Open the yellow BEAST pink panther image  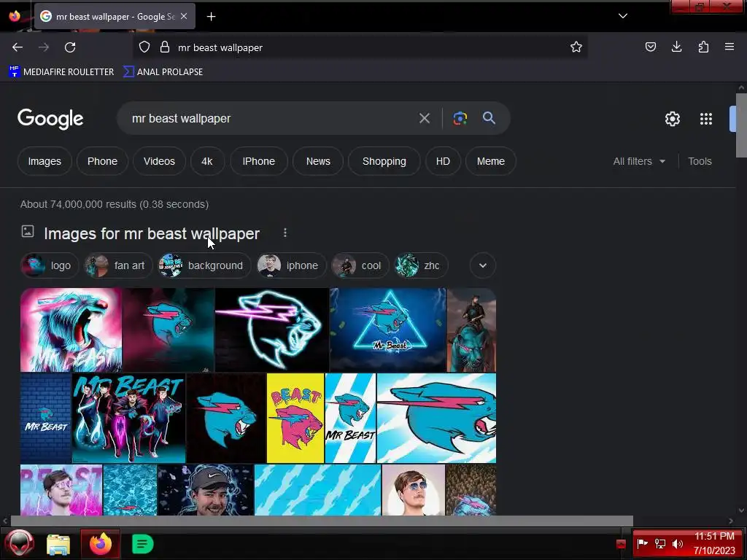click(x=295, y=418)
